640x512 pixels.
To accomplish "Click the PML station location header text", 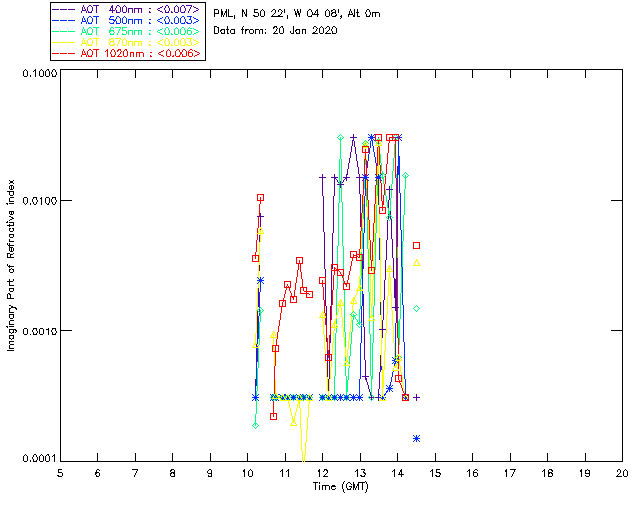I will tap(297, 14).
